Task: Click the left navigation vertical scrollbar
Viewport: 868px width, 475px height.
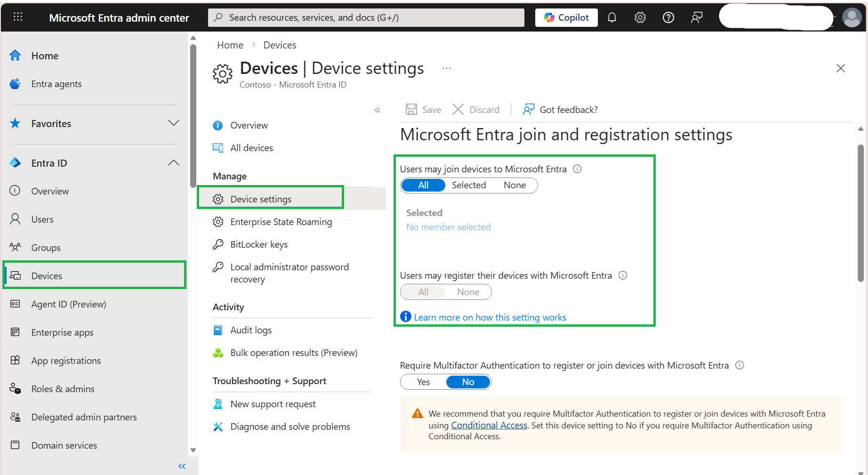Action: point(193,116)
